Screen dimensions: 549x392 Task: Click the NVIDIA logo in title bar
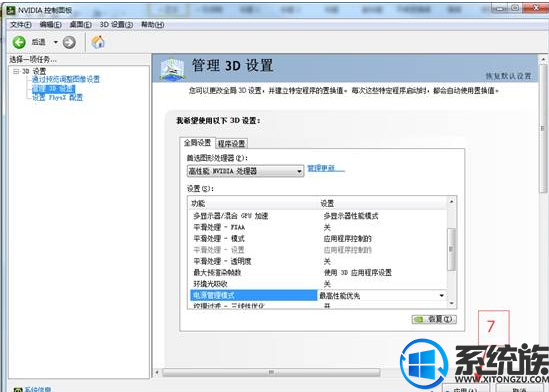point(11,10)
